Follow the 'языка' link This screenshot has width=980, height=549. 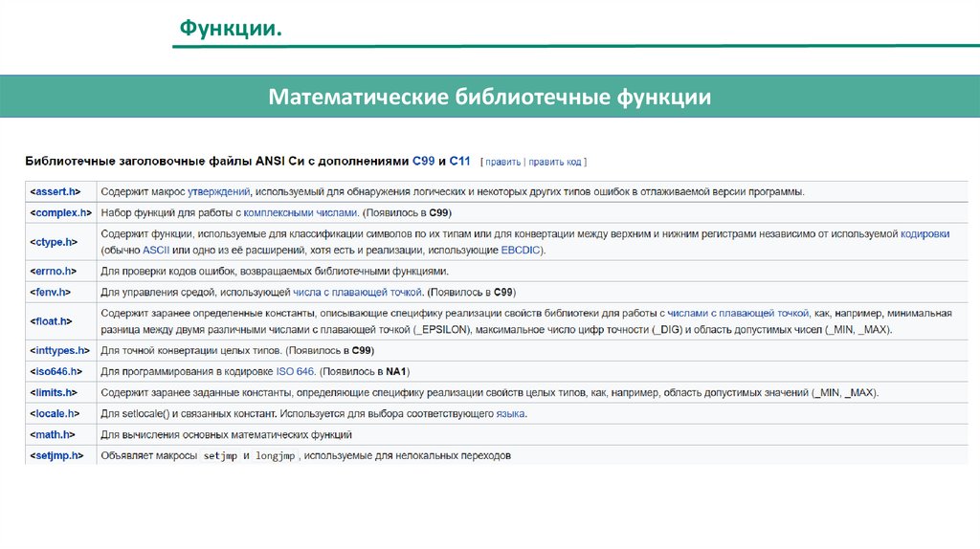[x=510, y=414]
